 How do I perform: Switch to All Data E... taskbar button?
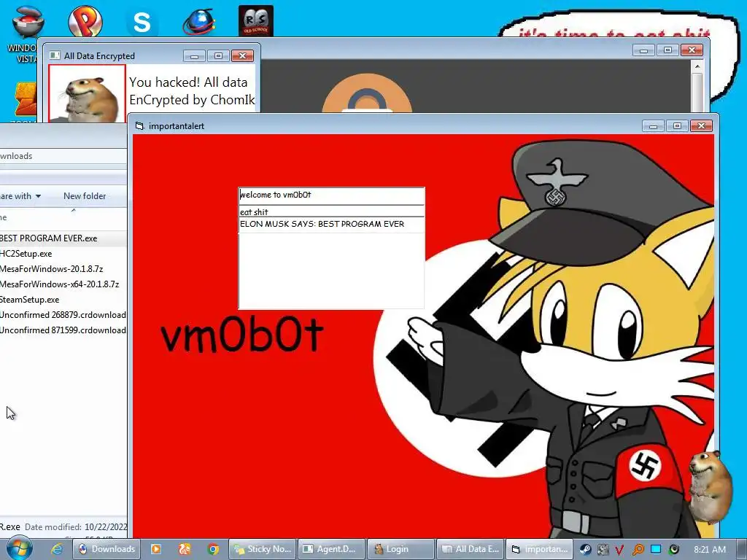[470, 549]
